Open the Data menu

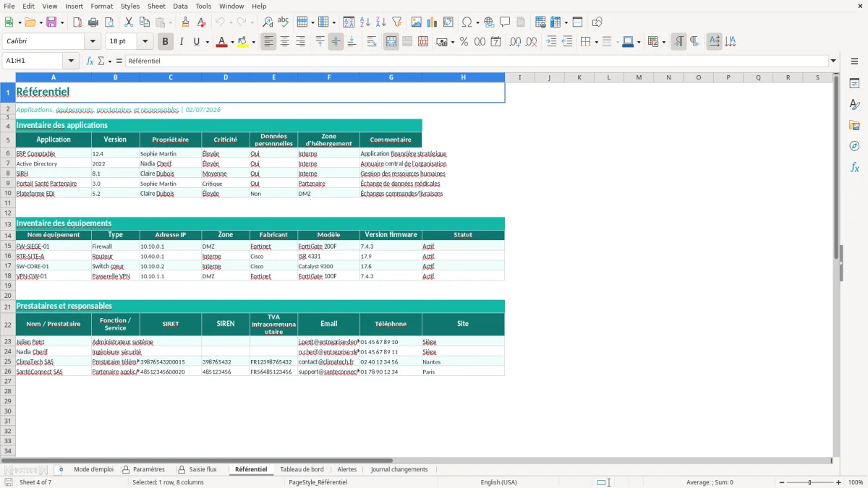[181, 6]
